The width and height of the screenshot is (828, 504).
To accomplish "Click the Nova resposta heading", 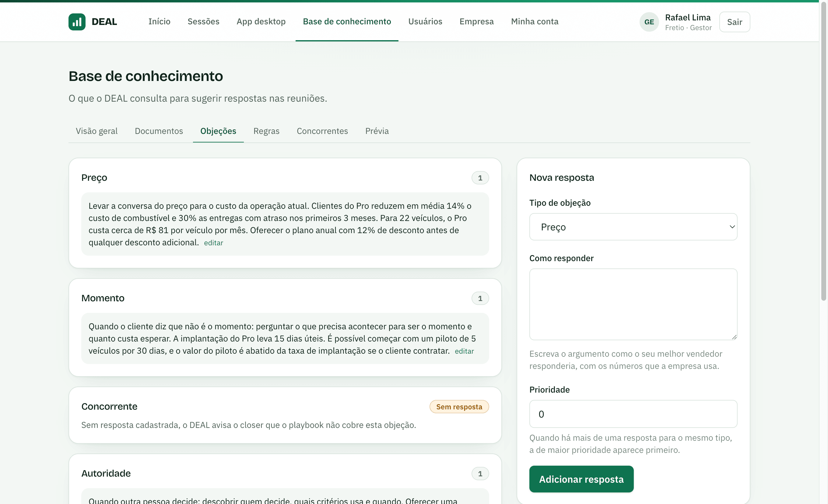I will click(x=562, y=177).
